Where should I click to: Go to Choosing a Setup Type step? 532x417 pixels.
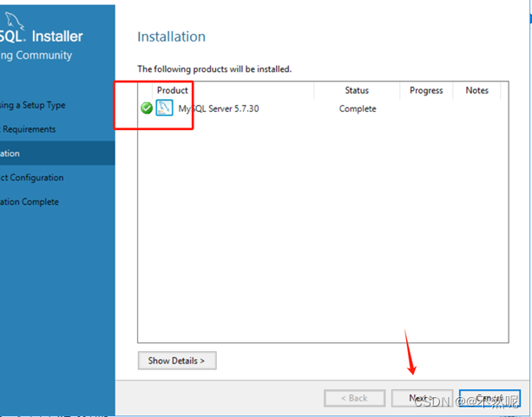[x=57, y=105]
